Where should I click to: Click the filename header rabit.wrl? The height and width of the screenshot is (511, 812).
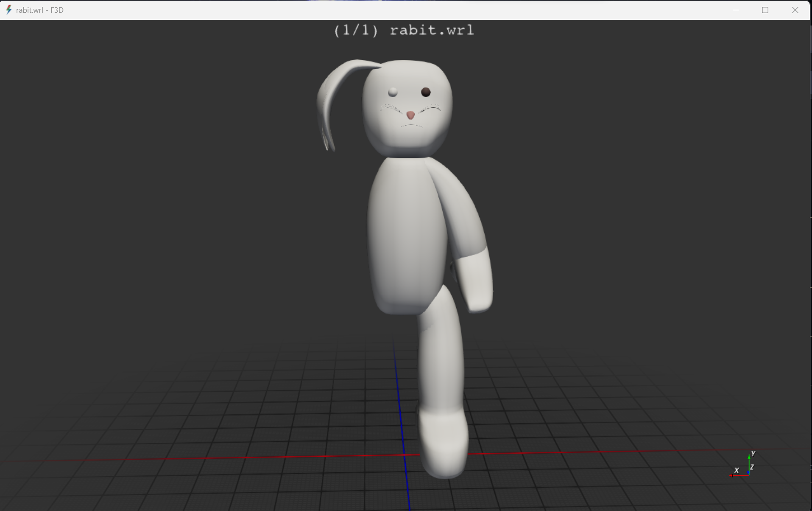[432, 30]
